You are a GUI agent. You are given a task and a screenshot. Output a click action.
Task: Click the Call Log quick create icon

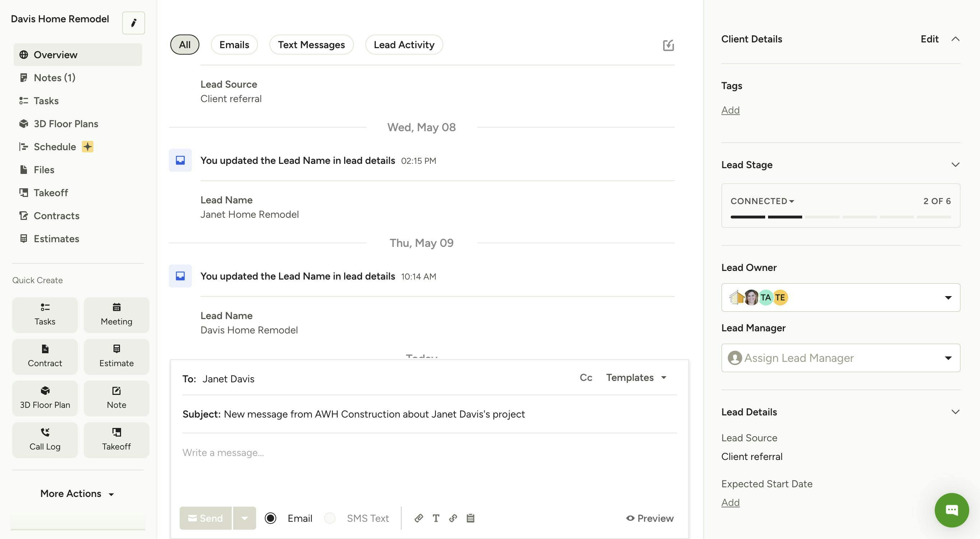[x=45, y=432]
